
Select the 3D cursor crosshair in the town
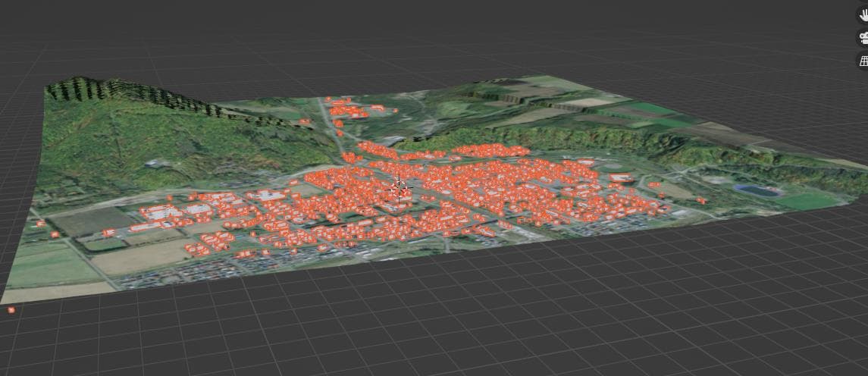399,189
